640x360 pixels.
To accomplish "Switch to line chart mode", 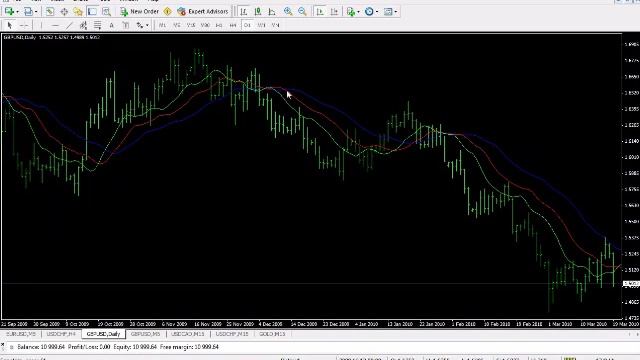I will point(272,11).
